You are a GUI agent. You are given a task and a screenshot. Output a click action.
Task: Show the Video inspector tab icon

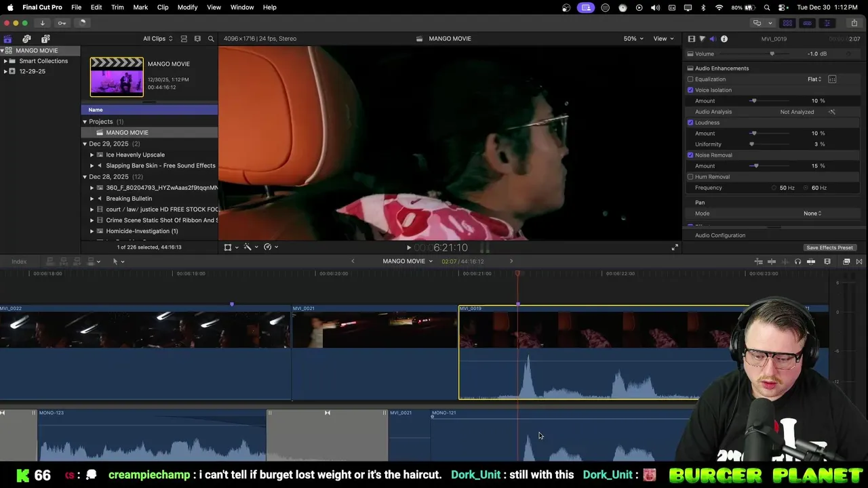(691, 39)
